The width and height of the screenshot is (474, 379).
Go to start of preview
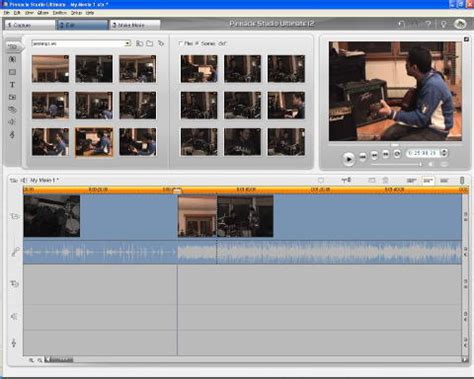coord(363,156)
